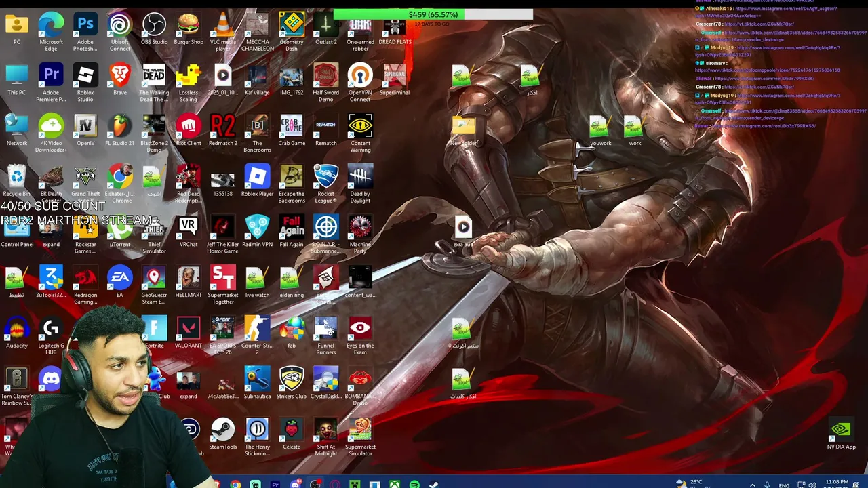Viewport: 868px width, 488px height.
Task: Launch Adobe Premiere Pro desktop shortcut
Action: point(51,83)
